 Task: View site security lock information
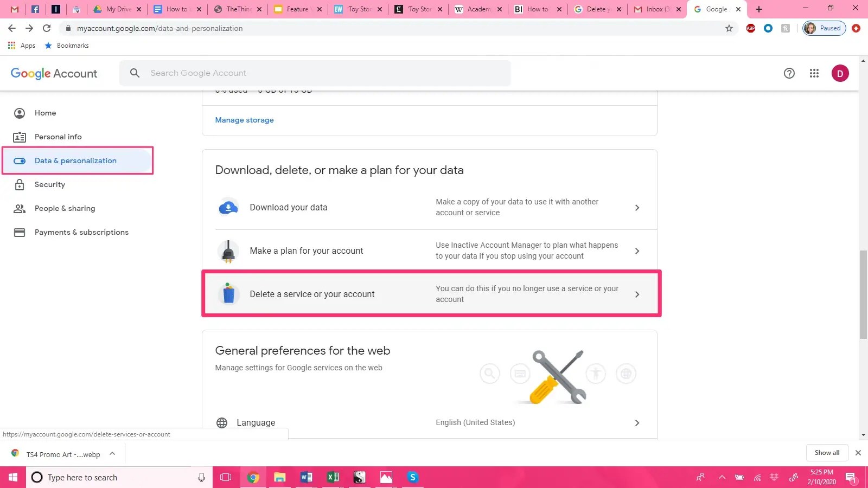pyautogui.click(x=68, y=28)
